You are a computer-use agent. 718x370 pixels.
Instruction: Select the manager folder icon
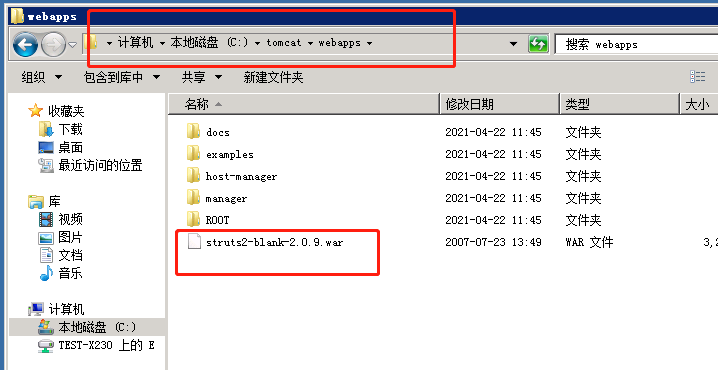(x=193, y=198)
